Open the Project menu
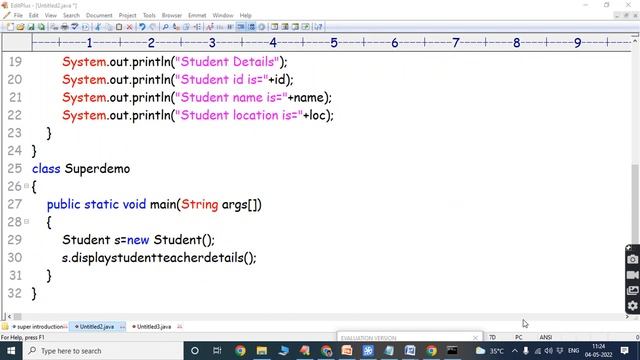The image size is (640, 360). point(127,16)
